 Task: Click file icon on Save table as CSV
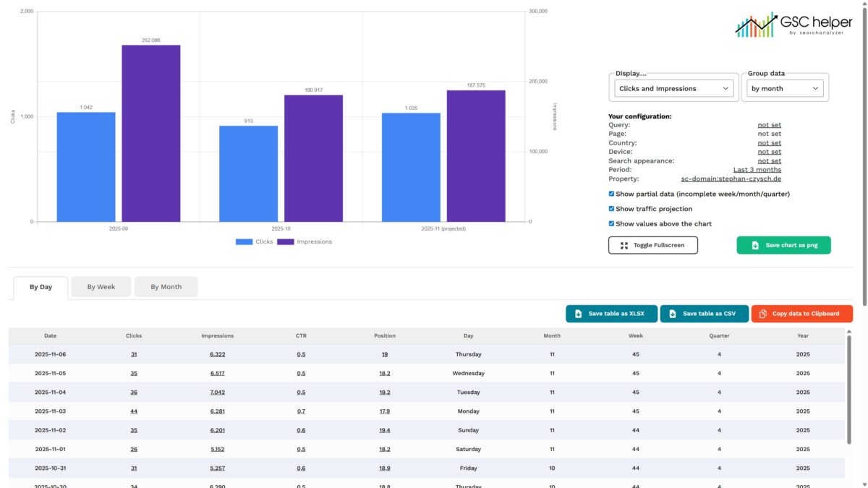[672, 314]
